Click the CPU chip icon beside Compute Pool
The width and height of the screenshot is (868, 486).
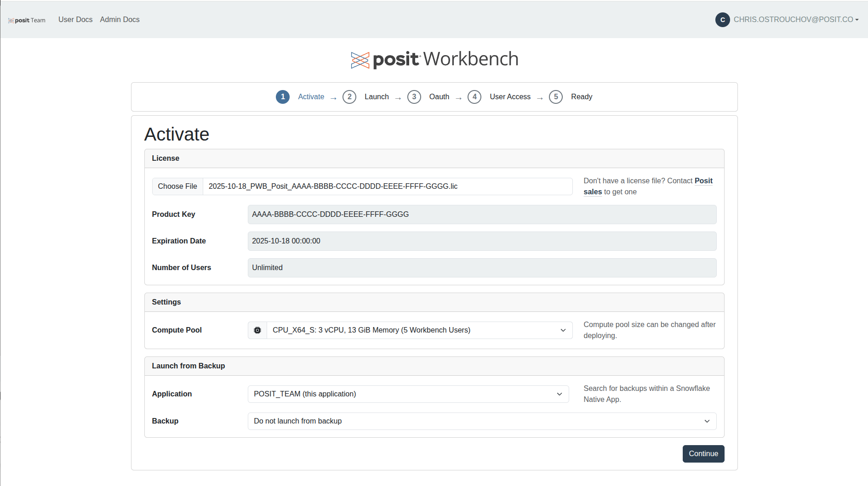point(257,330)
